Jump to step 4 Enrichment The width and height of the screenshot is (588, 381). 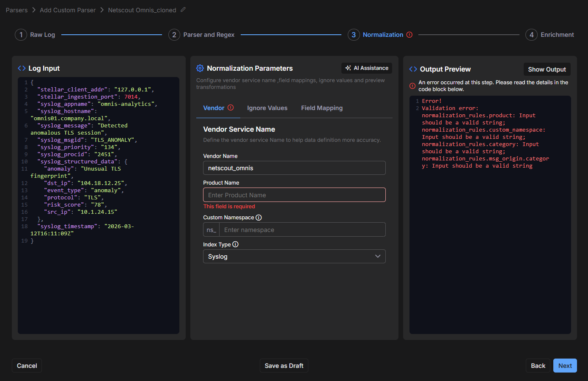pyautogui.click(x=550, y=35)
